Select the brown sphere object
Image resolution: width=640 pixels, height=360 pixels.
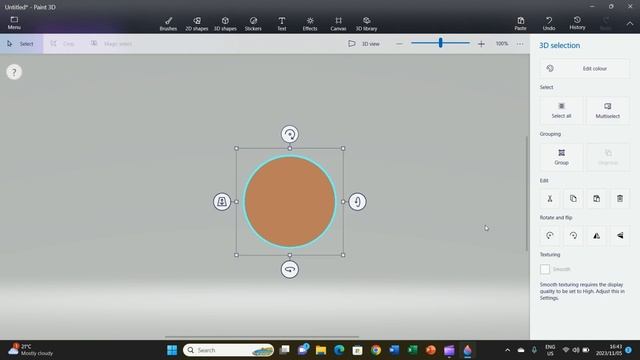coord(290,202)
